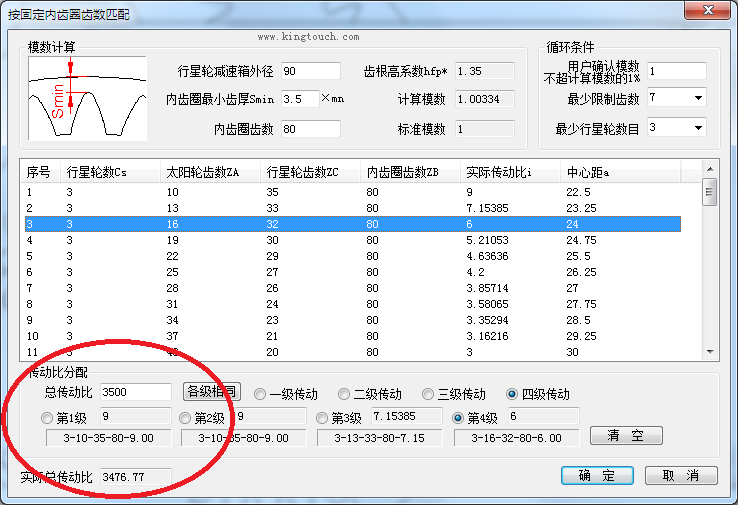738x508 pixels.
Task: Sort by 太阳轮齿数ZA column header
Action: [x=210, y=172]
